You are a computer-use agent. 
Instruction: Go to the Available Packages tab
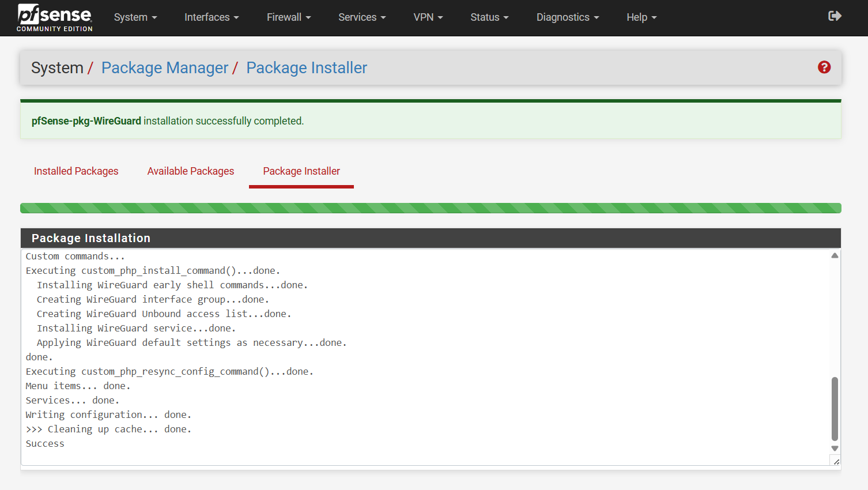coord(191,171)
